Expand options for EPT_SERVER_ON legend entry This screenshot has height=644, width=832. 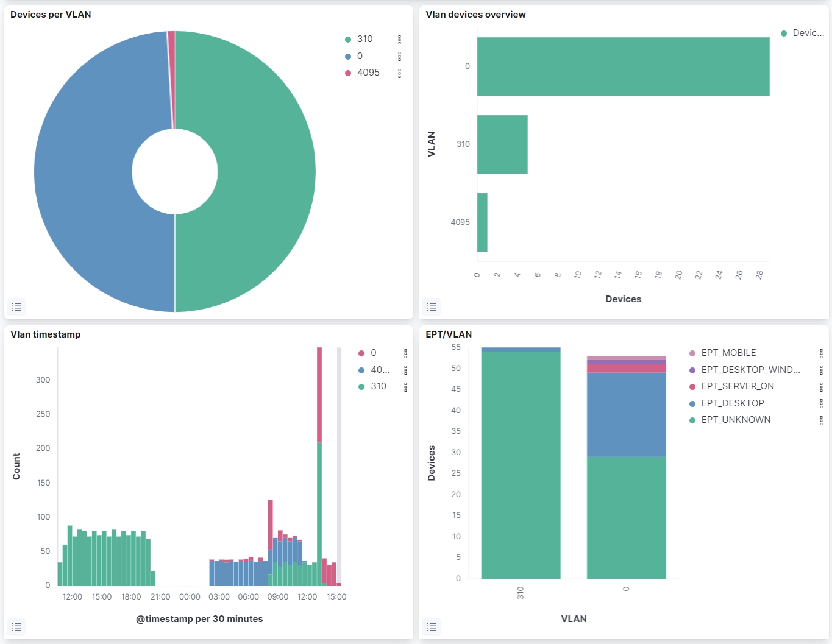click(x=821, y=387)
